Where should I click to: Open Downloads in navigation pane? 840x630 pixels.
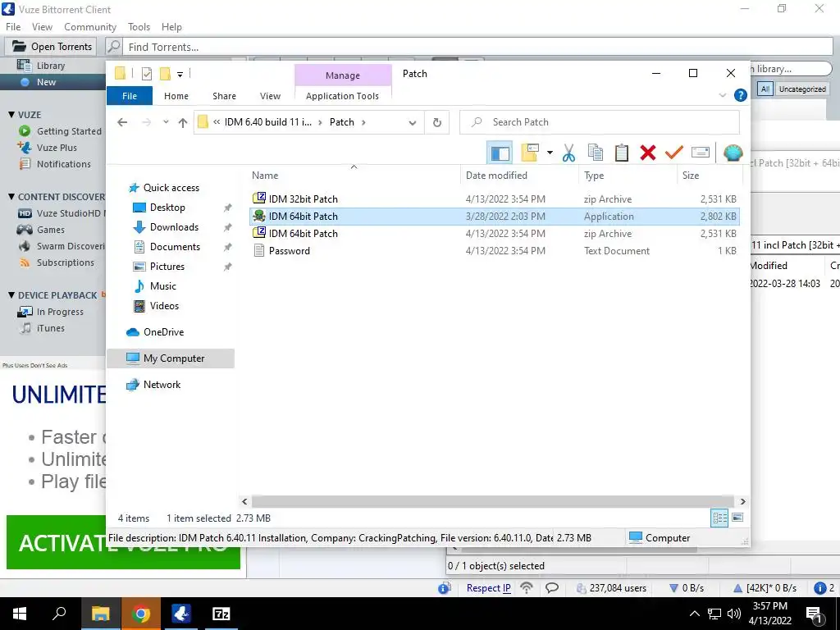pyautogui.click(x=174, y=227)
